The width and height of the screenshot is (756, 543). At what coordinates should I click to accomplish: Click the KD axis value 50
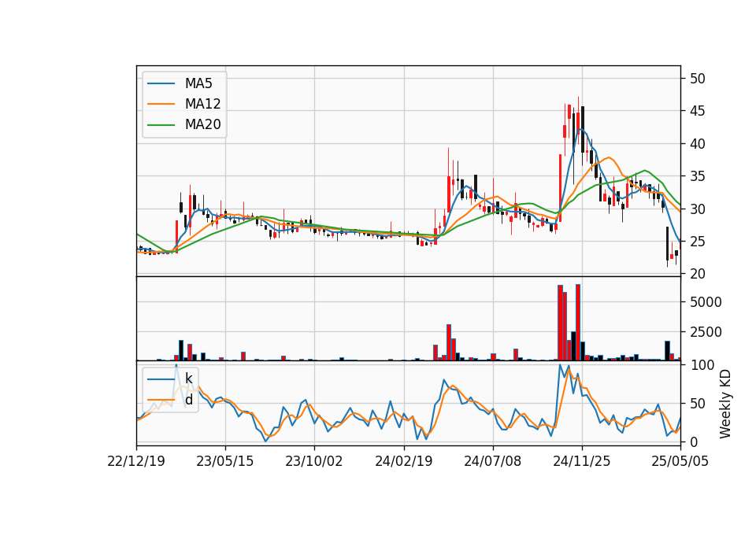tap(698, 404)
